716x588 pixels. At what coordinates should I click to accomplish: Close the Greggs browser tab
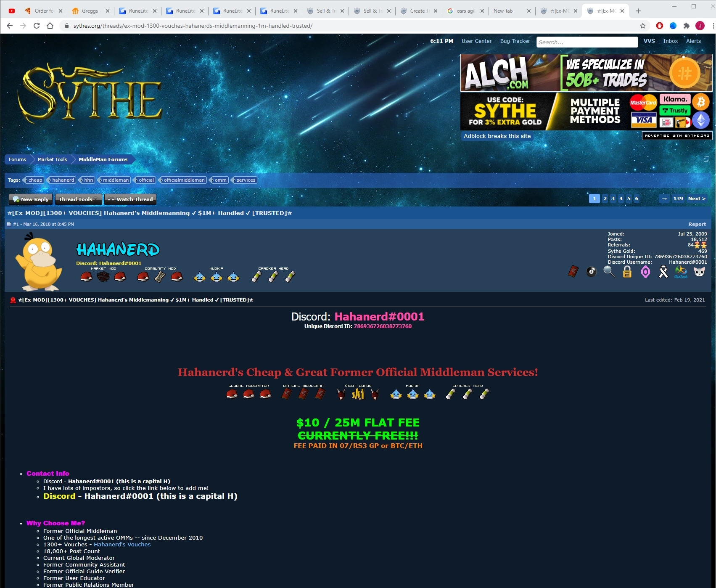click(107, 11)
